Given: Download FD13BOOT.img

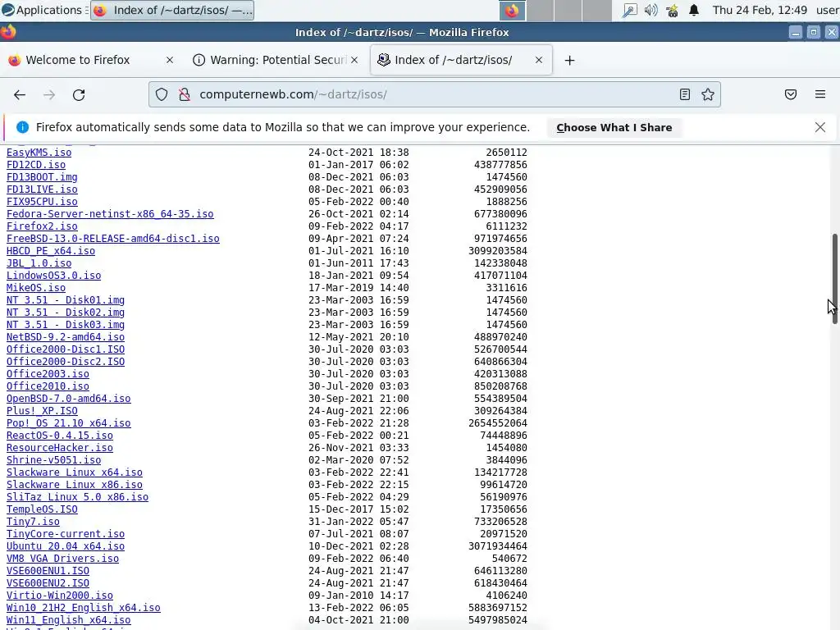Looking at the screenshot, I should pos(42,177).
